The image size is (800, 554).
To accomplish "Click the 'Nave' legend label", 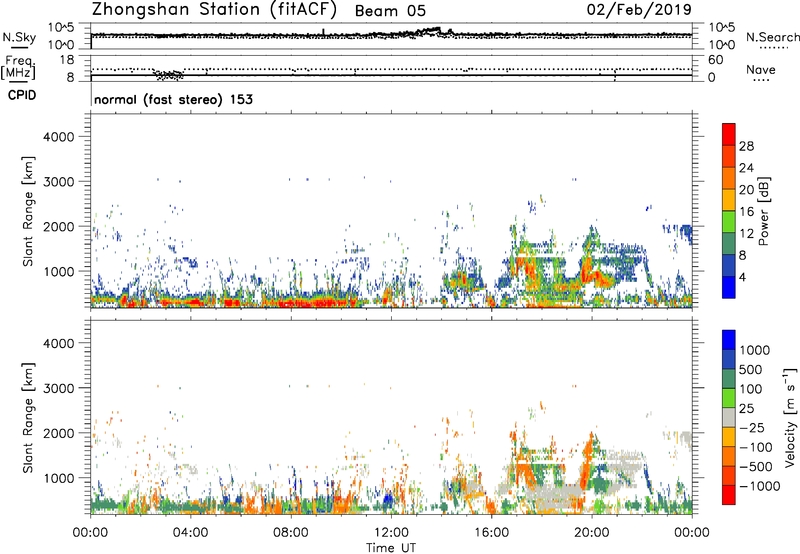I will (x=761, y=69).
